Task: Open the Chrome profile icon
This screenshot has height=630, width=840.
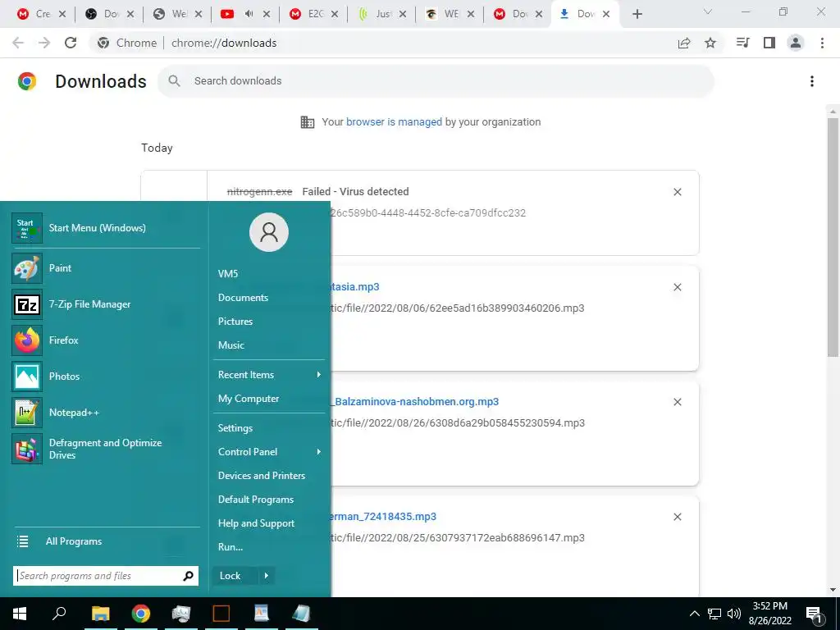Action: pos(796,43)
